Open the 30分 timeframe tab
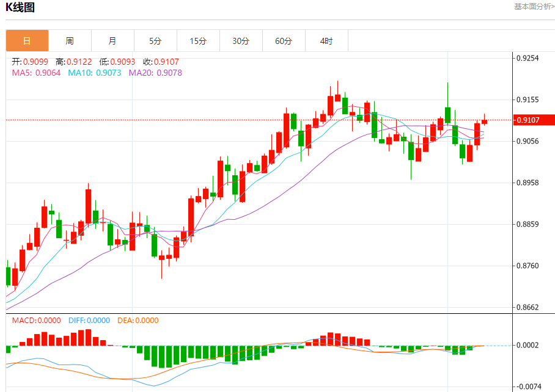 [x=241, y=41]
